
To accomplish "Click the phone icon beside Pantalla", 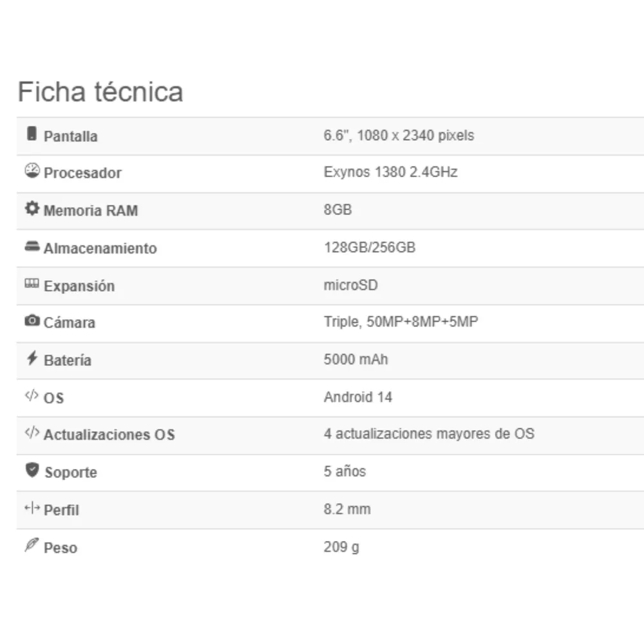I will 32,134.
